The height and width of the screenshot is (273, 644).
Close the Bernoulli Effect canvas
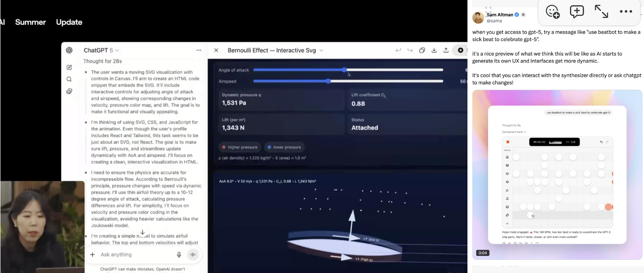click(216, 50)
